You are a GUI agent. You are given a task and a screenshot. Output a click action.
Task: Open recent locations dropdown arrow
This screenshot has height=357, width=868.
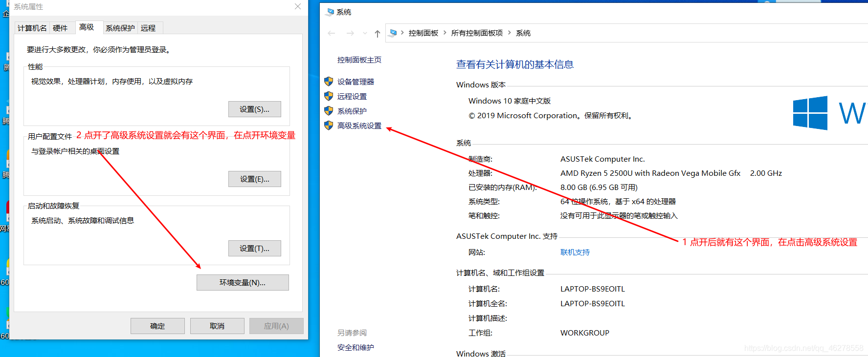pyautogui.click(x=365, y=33)
